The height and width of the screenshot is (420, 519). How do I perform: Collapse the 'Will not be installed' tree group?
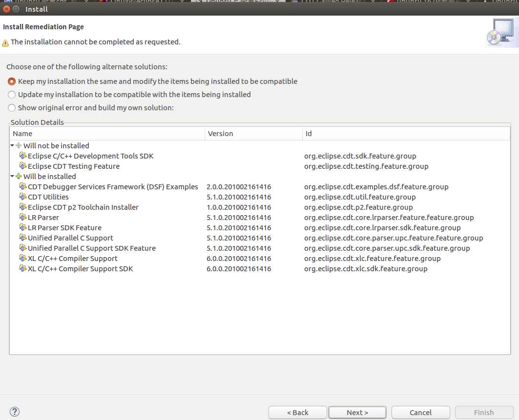12,145
